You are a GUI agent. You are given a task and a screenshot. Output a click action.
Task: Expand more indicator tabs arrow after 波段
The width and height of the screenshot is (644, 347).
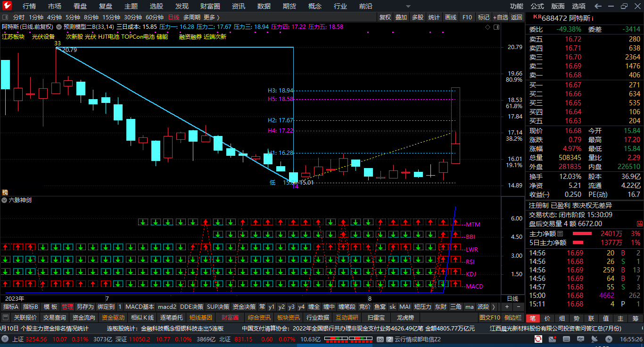coord(494,307)
